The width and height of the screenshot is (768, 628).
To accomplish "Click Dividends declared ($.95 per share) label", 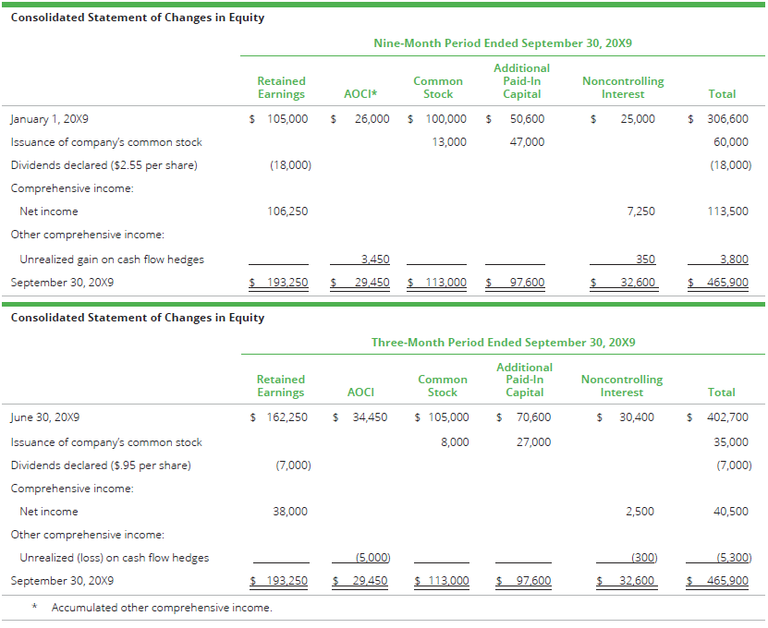I will point(101,465).
